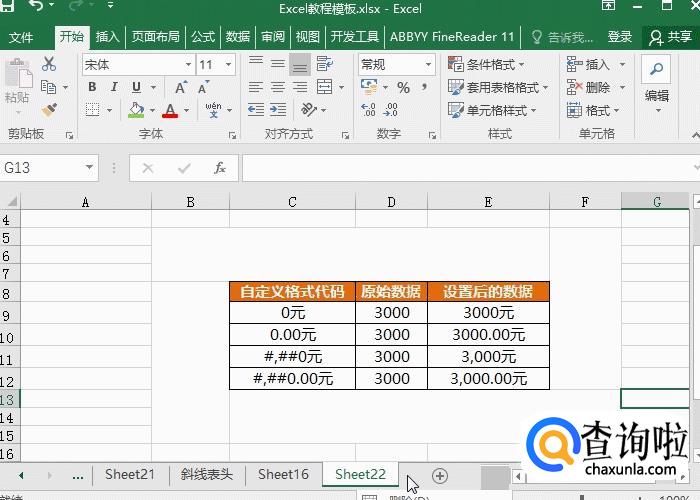
Task: Open font group dialog launcher
Action: [232, 135]
